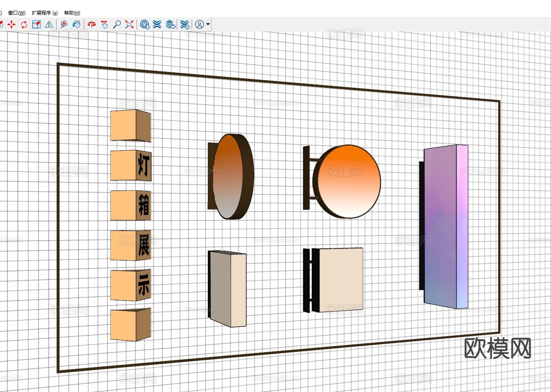Image resolution: width=551 pixels, height=392 pixels.
Task: Select the cube labeled 灯
Action: pos(131,165)
